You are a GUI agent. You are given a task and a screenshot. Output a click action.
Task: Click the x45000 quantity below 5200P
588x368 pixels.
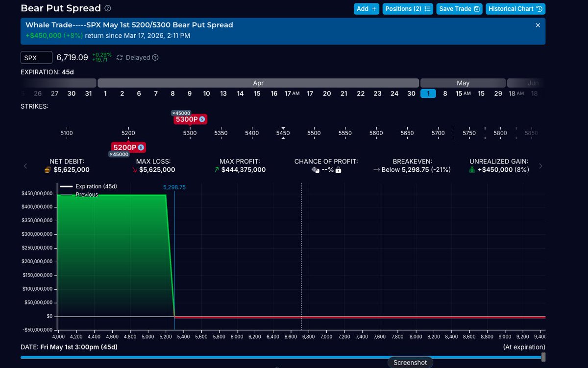pyautogui.click(x=119, y=154)
